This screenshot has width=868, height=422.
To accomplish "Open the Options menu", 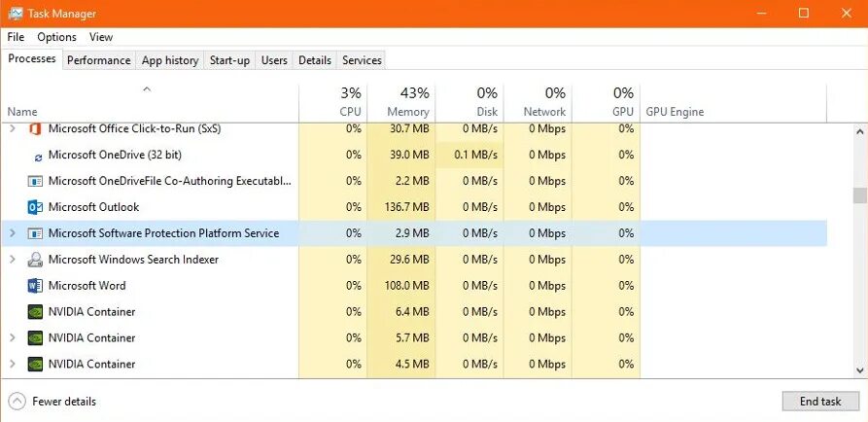I will (56, 37).
